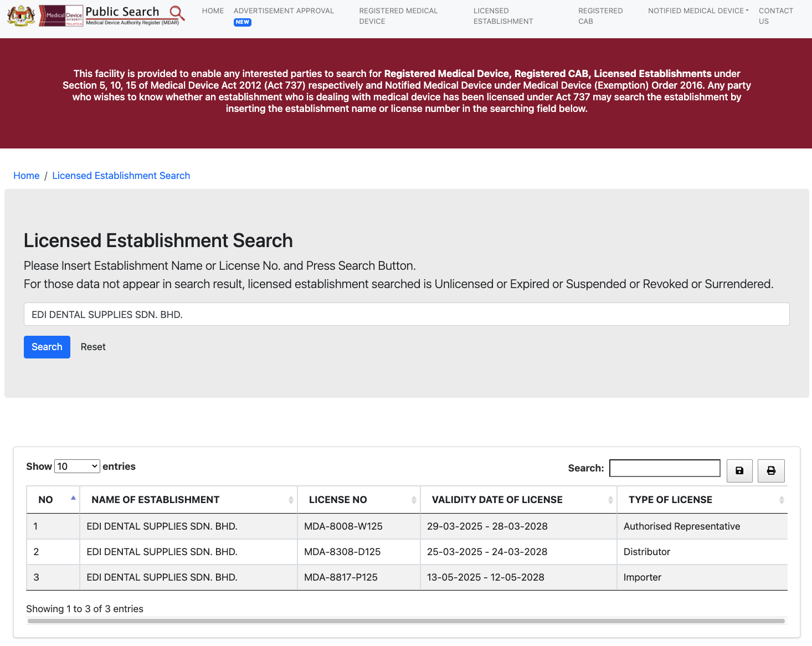Click the Home breadcrumb link
This screenshot has height=646, width=812.
click(27, 176)
